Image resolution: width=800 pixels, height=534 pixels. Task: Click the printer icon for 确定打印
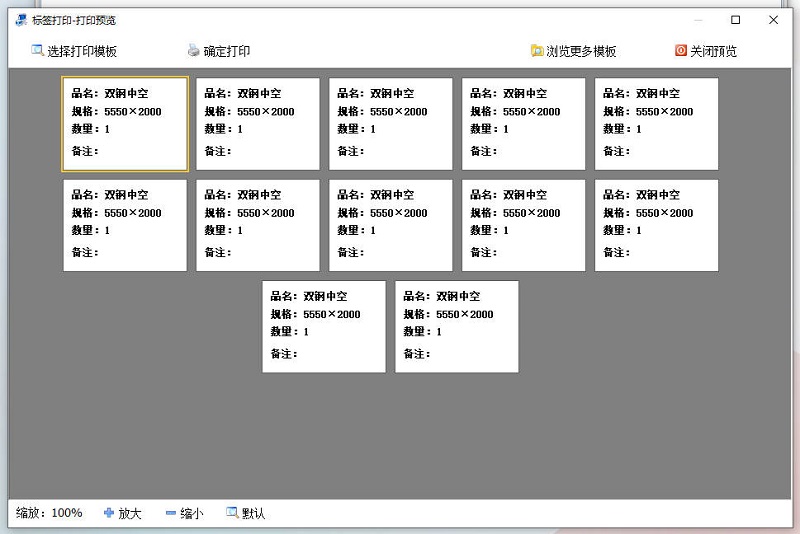coord(193,50)
